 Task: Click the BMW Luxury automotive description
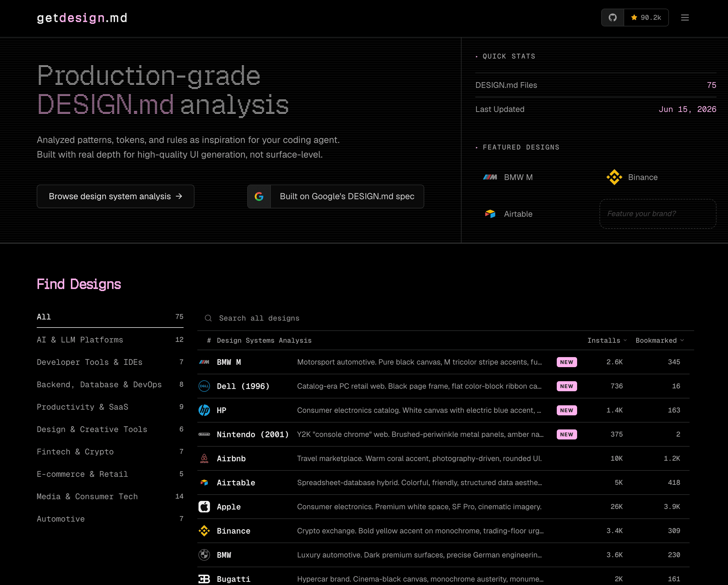pos(419,555)
